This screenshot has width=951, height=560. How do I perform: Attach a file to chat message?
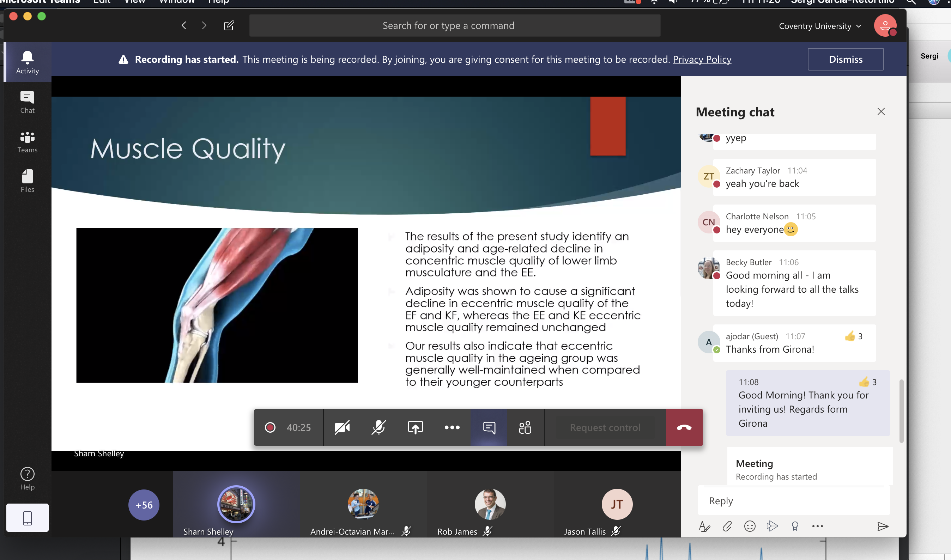[727, 526]
